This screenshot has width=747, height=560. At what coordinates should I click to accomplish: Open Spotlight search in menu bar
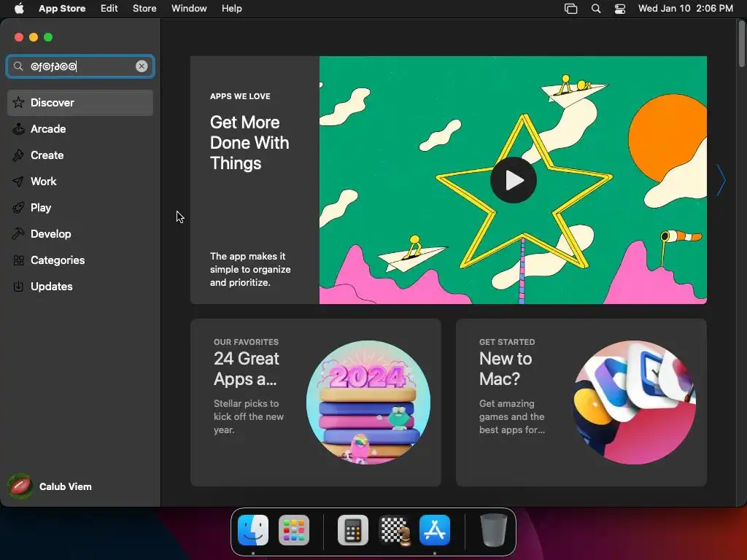(x=595, y=9)
